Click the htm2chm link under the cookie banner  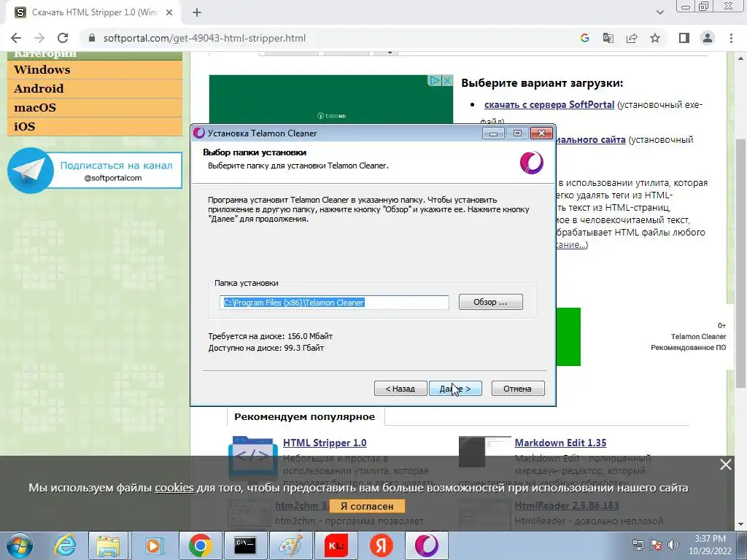click(x=301, y=505)
